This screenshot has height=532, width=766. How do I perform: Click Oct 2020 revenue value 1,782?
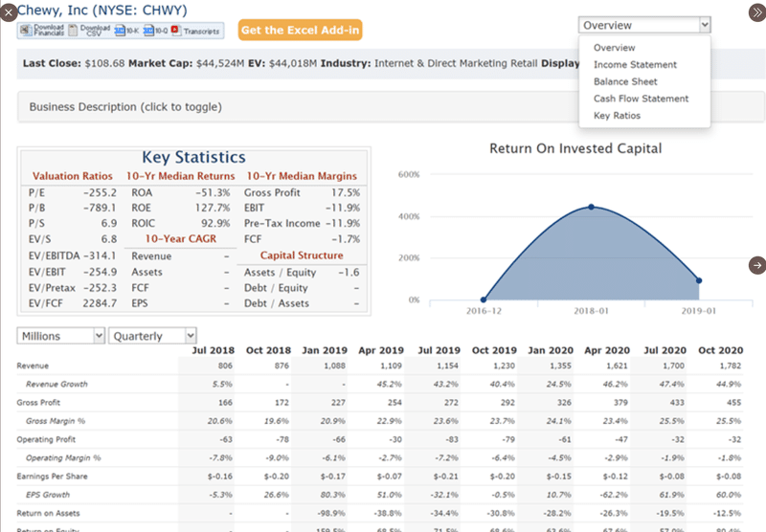pos(730,366)
